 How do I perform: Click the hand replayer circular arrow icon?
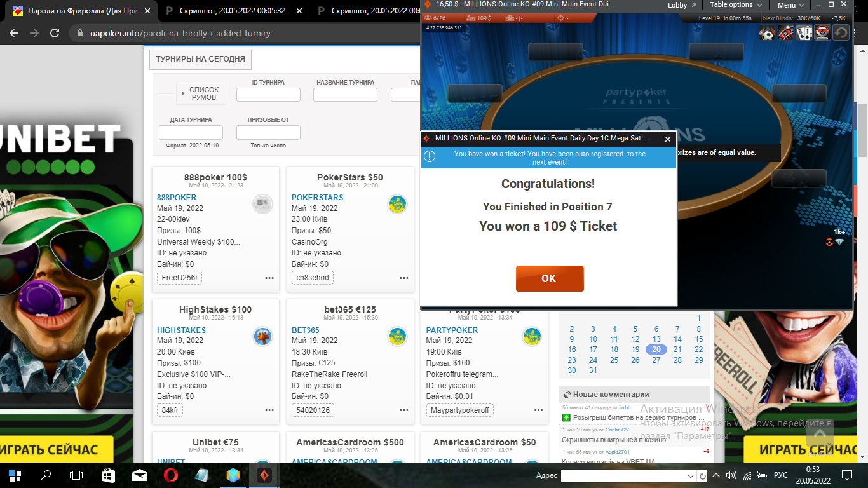point(841,32)
